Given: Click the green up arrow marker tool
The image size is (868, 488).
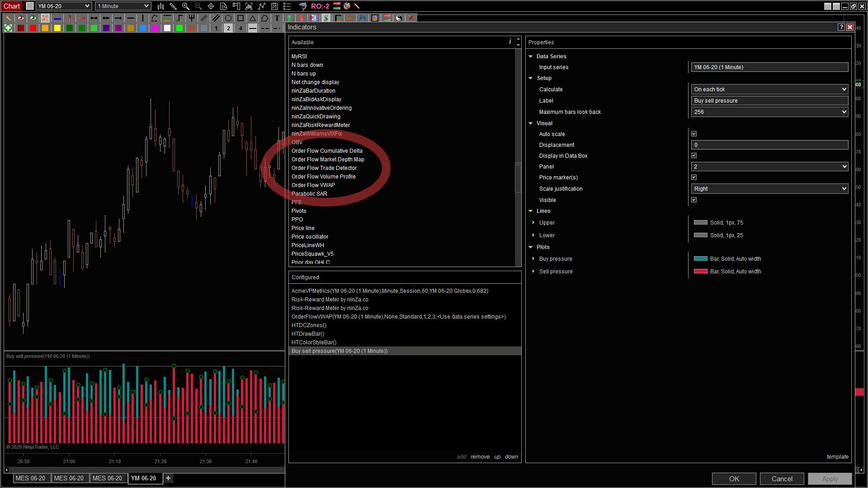Looking at the screenshot, I should pos(290,18).
